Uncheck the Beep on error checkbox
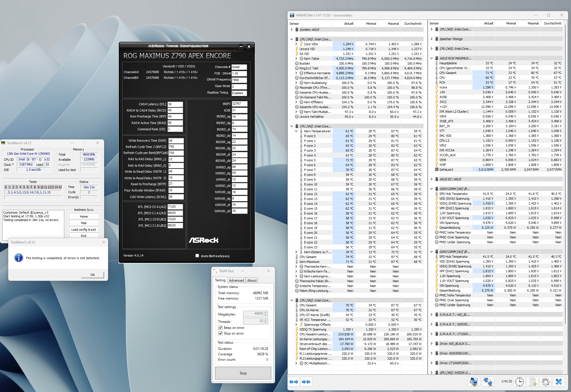This screenshot has height=392, width=571. [220, 328]
